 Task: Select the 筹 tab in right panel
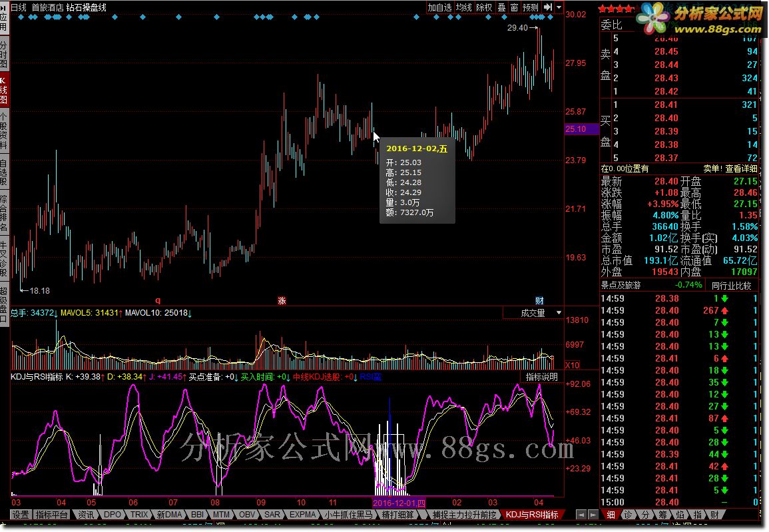pos(662,515)
